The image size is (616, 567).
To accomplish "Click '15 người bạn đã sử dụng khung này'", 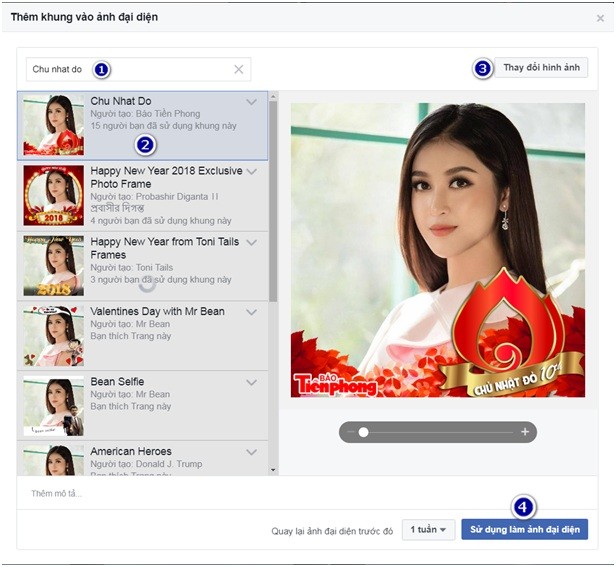I will click(x=163, y=126).
